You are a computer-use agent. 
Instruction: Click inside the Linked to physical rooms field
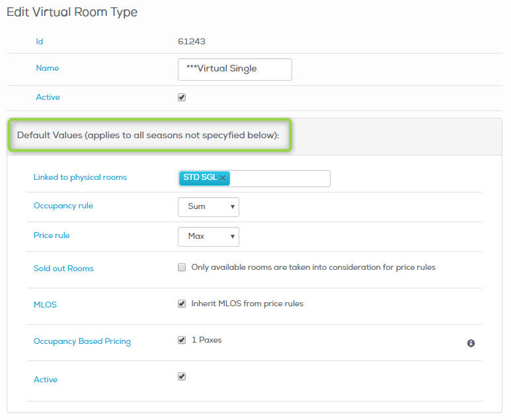[280, 179]
